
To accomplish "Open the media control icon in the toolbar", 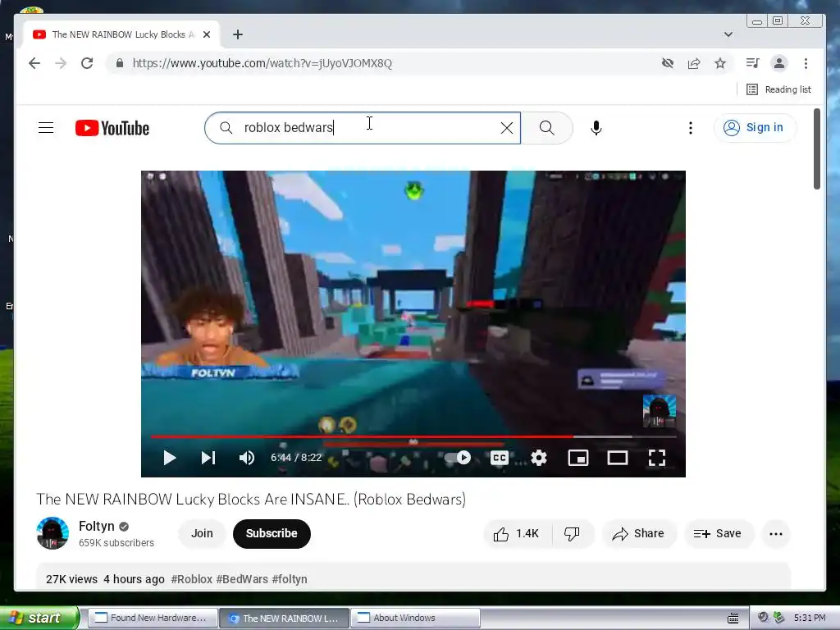I will [x=753, y=63].
